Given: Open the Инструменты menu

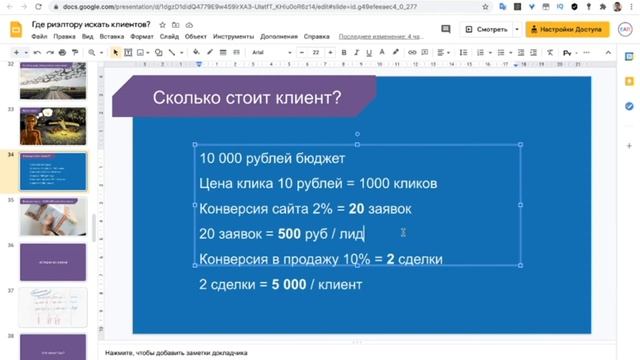Looking at the screenshot, I should point(233,37).
